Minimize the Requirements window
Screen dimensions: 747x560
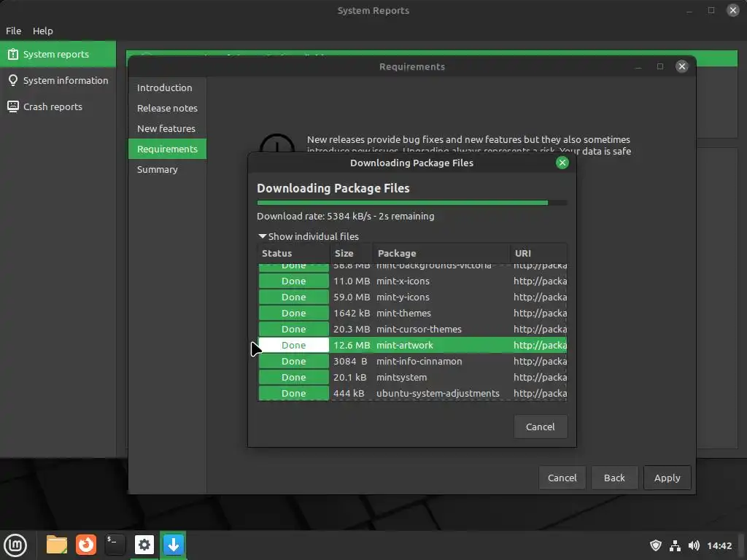[638, 66]
